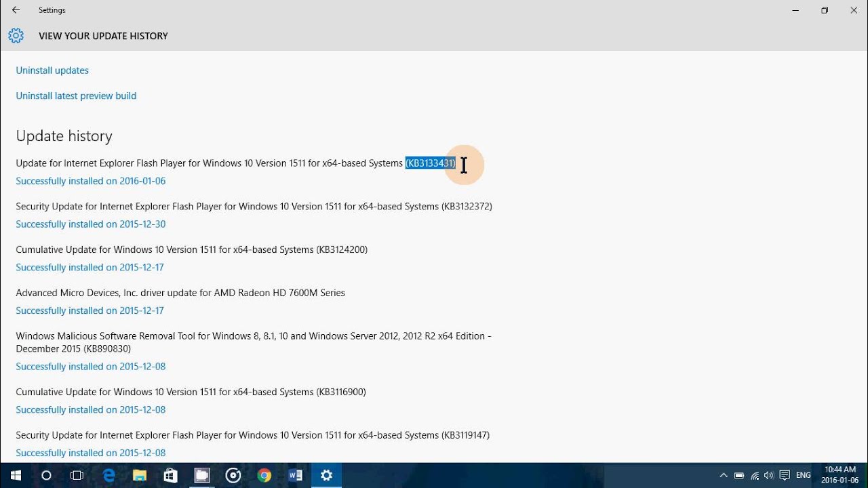Close the Settings window
The height and width of the screenshot is (488, 868).
(854, 10)
